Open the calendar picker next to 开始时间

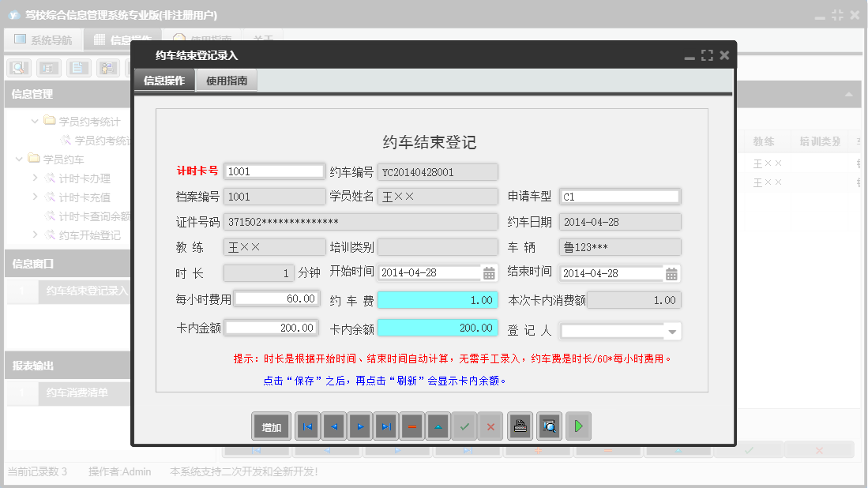(x=489, y=272)
